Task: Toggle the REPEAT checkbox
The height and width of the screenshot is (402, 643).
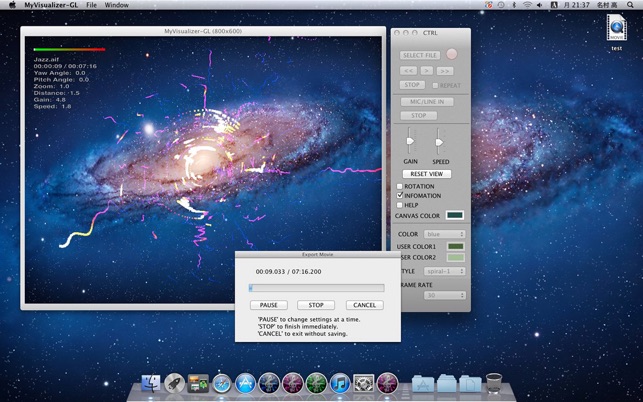Action: tap(435, 85)
